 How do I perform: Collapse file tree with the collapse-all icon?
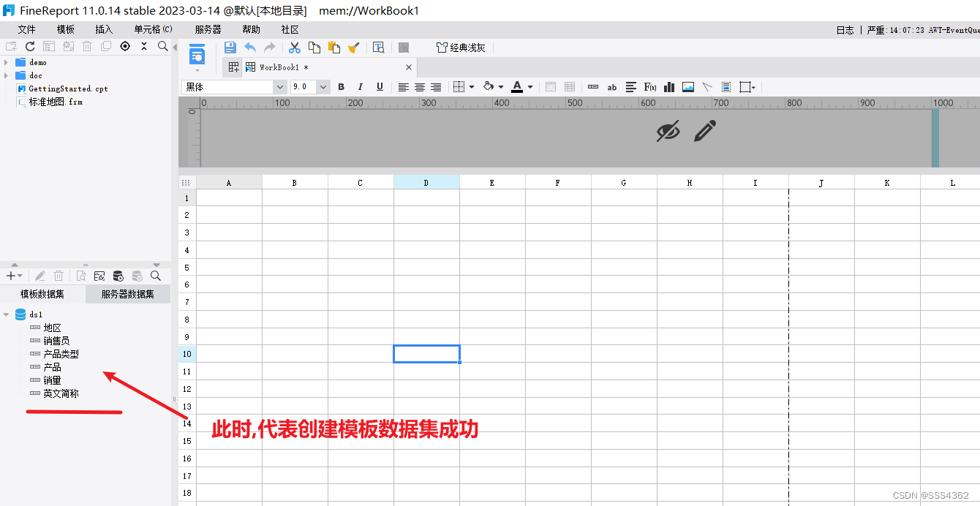pos(144,46)
